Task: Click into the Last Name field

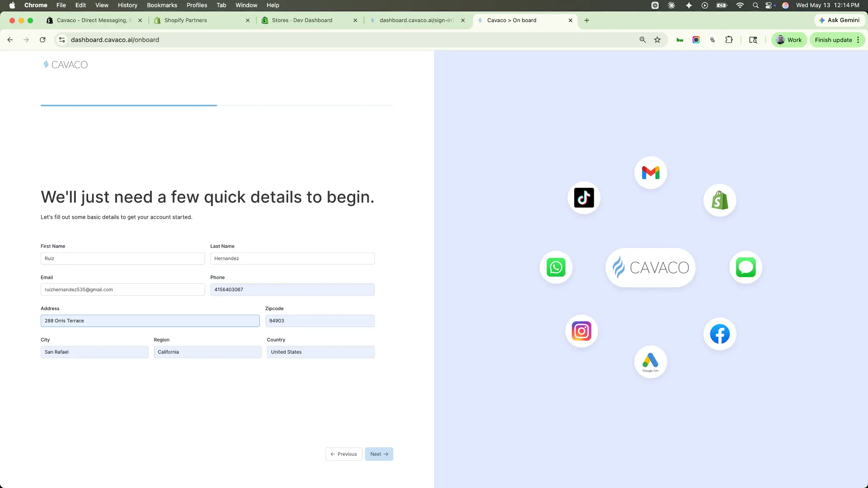Action: [292, 258]
